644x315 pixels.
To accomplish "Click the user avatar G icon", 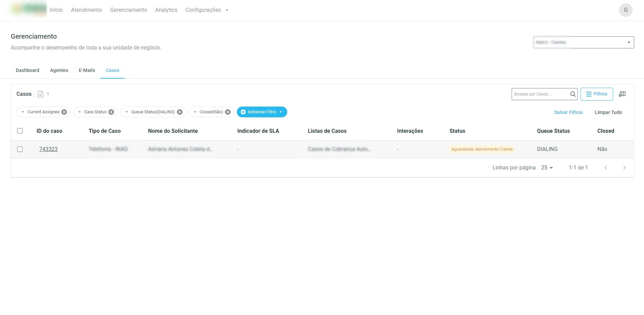I will click(x=626, y=10).
